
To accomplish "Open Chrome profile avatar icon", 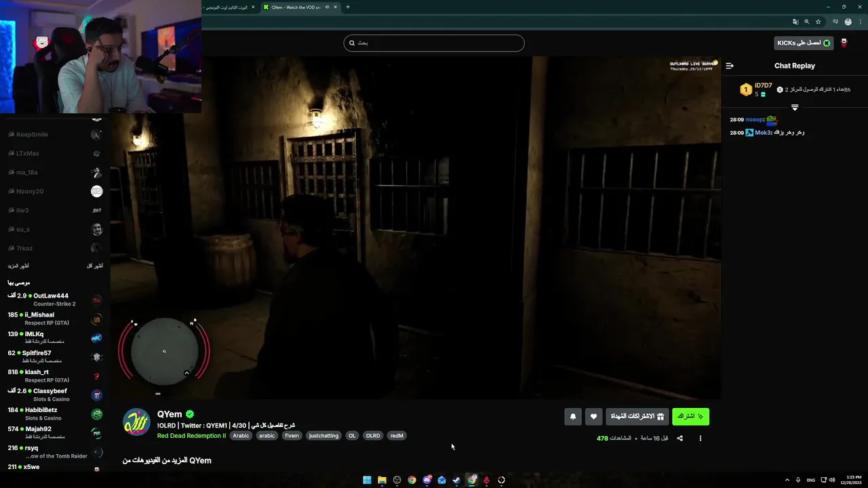I will point(848,22).
